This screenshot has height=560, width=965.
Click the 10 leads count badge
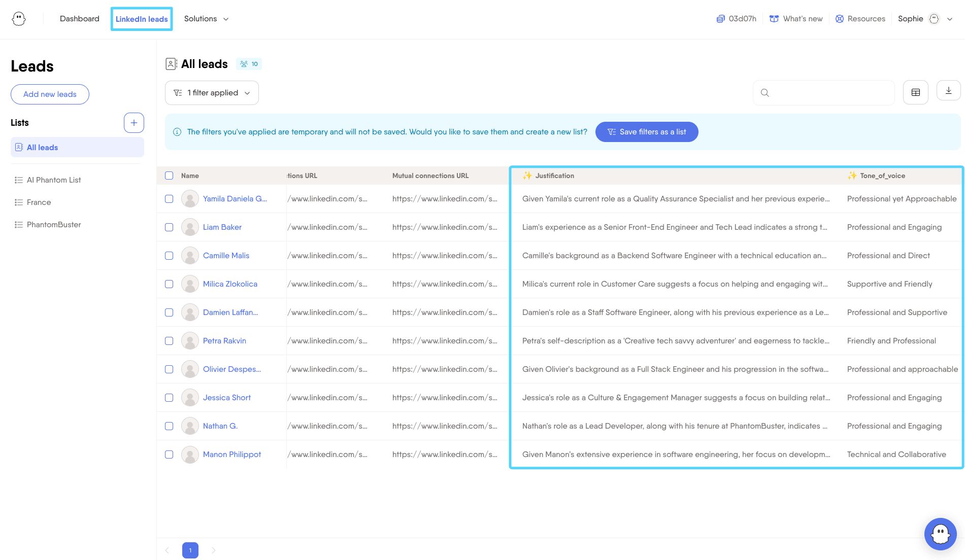tap(249, 64)
